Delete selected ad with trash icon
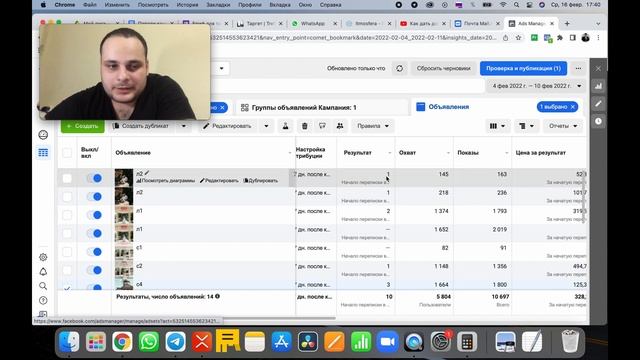Image resolution: width=640 pixels, height=360 pixels. click(x=304, y=126)
